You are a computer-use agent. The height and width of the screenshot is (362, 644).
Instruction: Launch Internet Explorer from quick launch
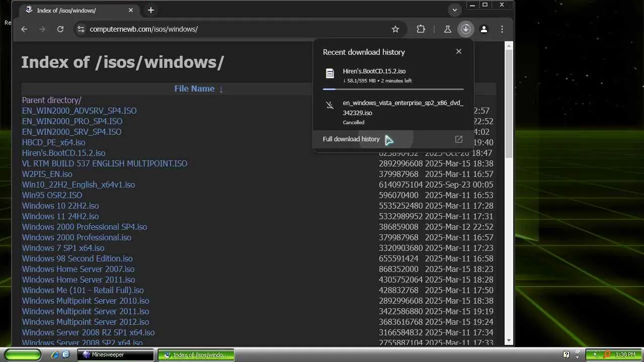(55, 354)
